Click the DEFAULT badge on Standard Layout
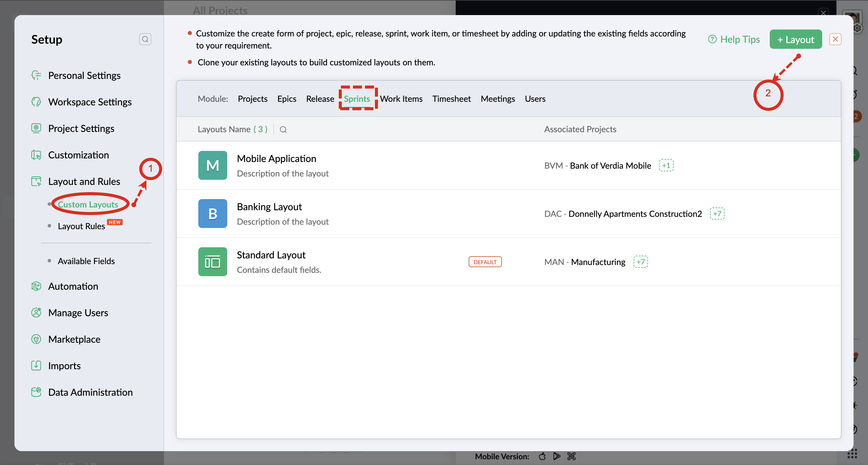Screen dimensions: 868x465 coord(485,262)
